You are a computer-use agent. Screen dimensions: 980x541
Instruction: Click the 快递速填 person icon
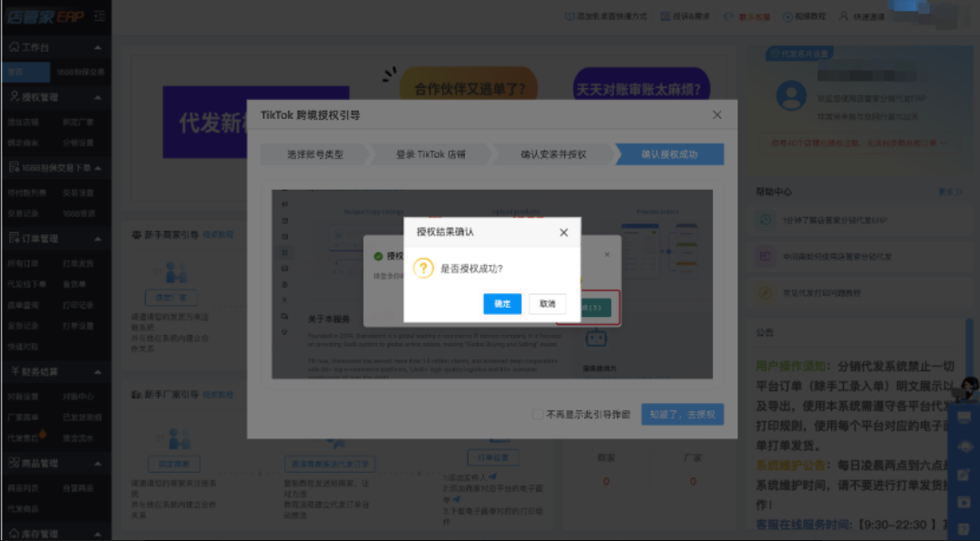click(844, 16)
